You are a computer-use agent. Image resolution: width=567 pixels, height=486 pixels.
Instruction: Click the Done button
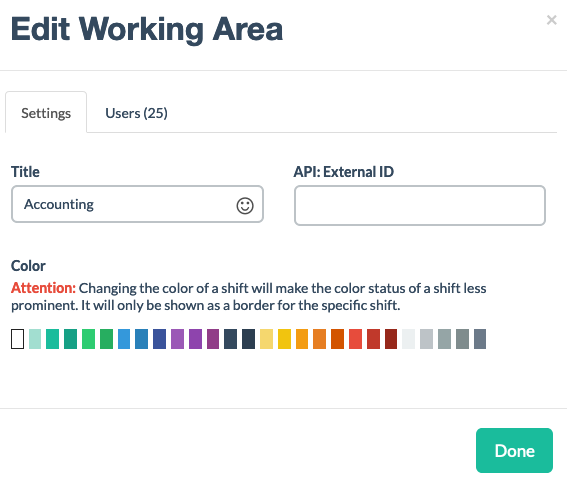tap(514, 451)
